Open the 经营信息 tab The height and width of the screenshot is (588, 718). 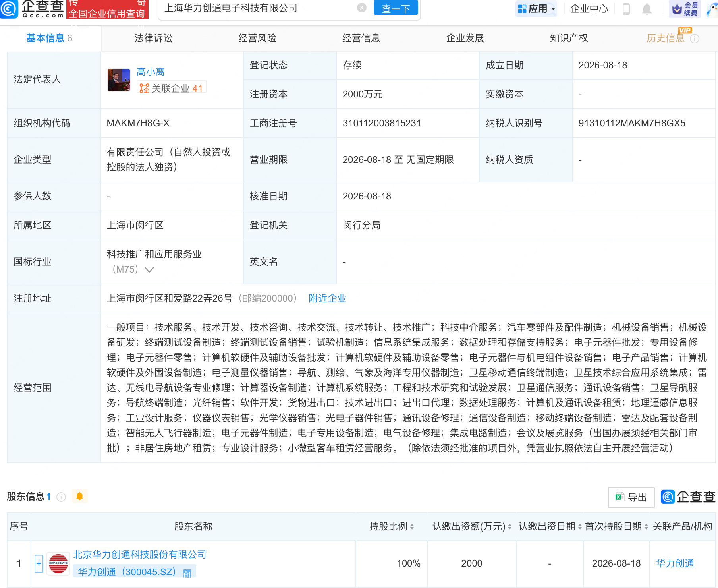pos(361,38)
